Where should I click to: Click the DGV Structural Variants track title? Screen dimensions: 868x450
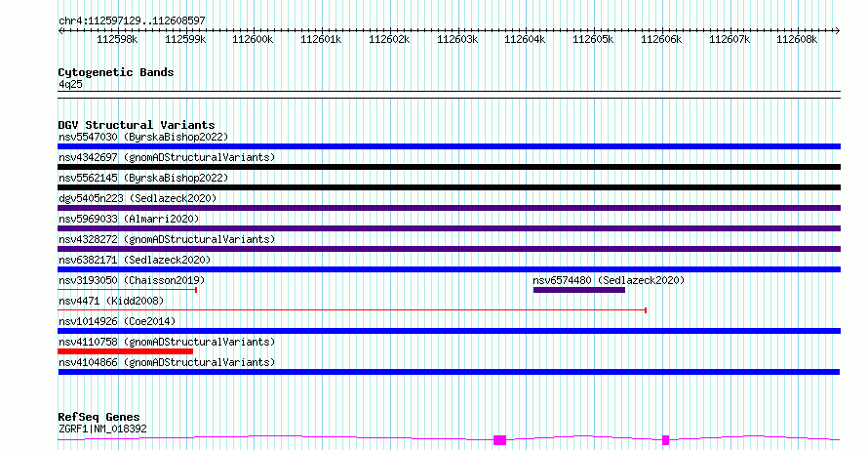137,125
